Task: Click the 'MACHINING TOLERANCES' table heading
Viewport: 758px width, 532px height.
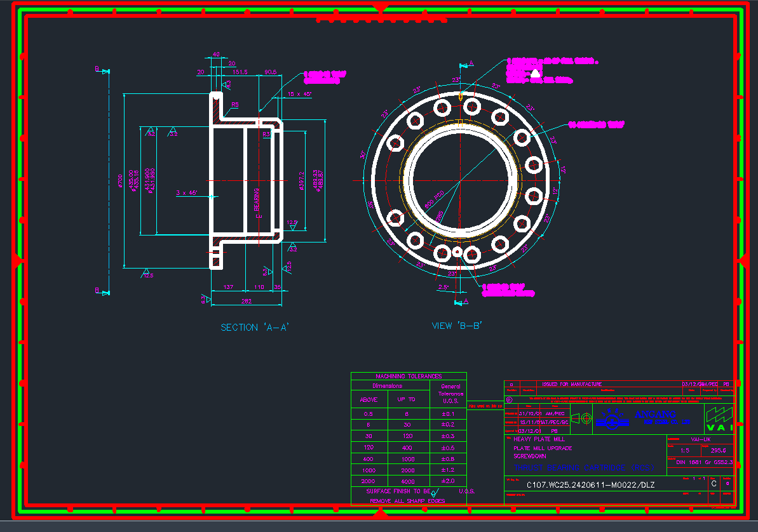Action: click(x=409, y=376)
